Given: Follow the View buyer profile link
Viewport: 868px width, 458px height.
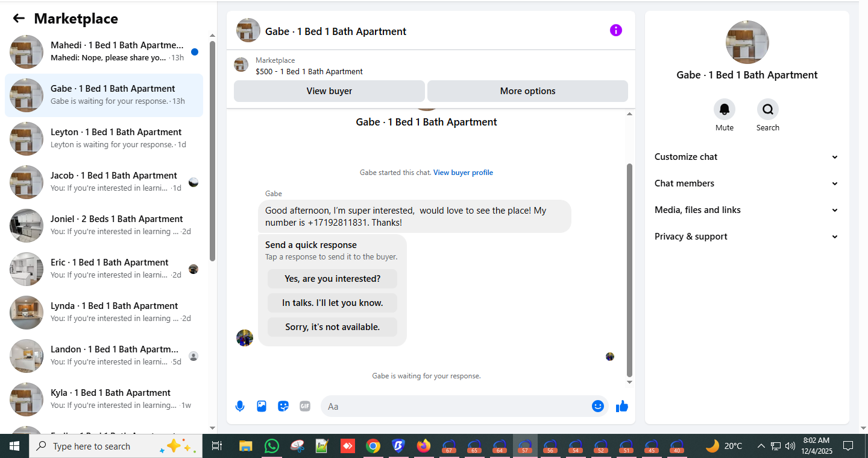Looking at the screenshot, I should point(463,173).
